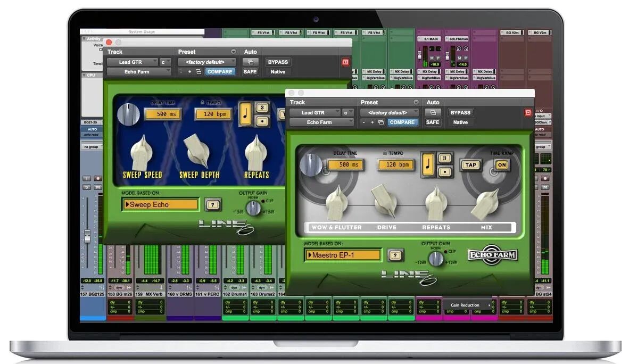629x364 pixels.
Task: Open model help question mark beside Sweep Echo
Action: tap(213, 205)
